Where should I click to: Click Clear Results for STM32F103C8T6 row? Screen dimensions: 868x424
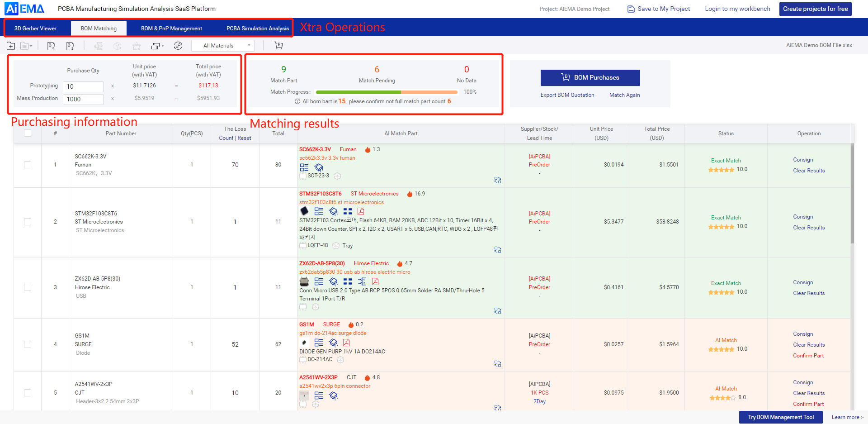(809, 228)
